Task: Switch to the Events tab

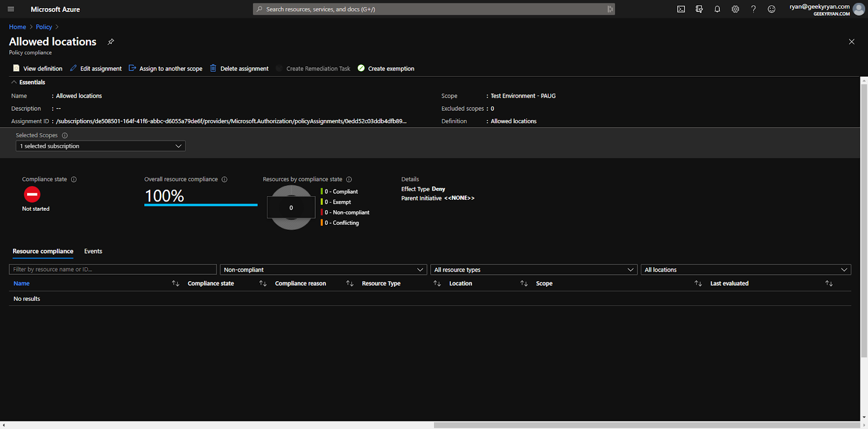Action: (x=93, y=251)
